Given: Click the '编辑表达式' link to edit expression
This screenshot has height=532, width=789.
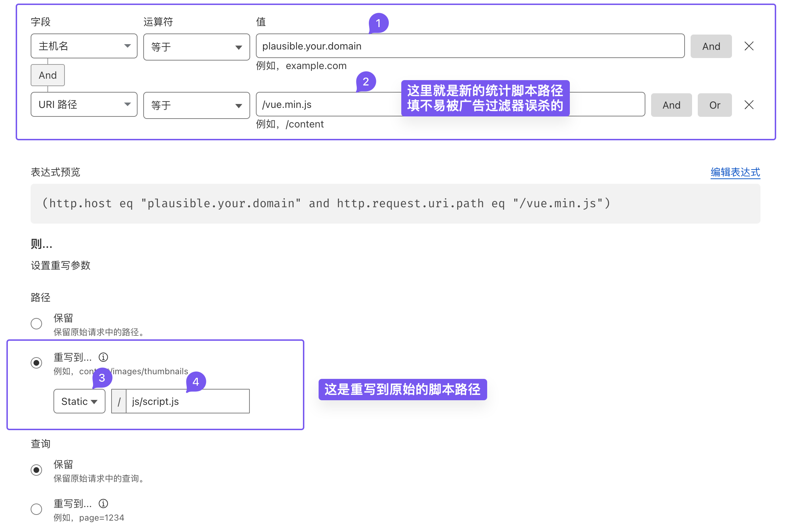Looking at the screenshot, I should click(x=735, y=172).
